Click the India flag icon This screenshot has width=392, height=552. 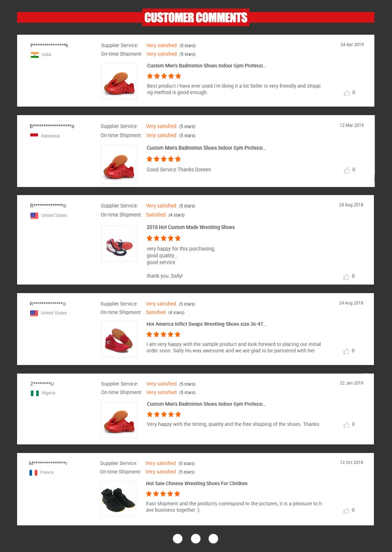pos(35,55)
